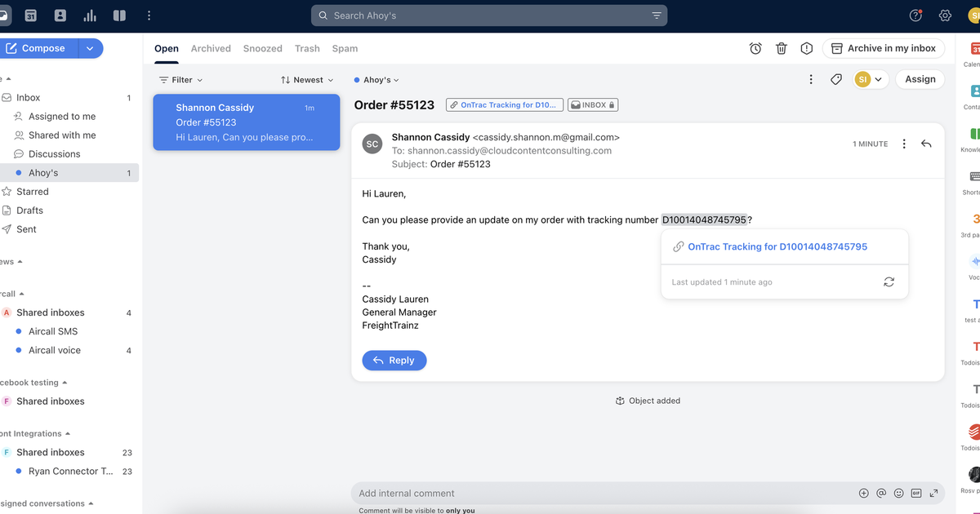This screenshot has width=980, height=514.
Task: Refresh the OnTrac tracking widget
Action: click(x=889, y=281)
